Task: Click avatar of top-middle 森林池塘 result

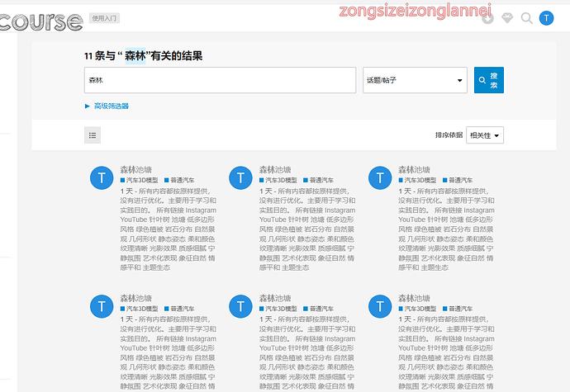Action: pos(240,178)
